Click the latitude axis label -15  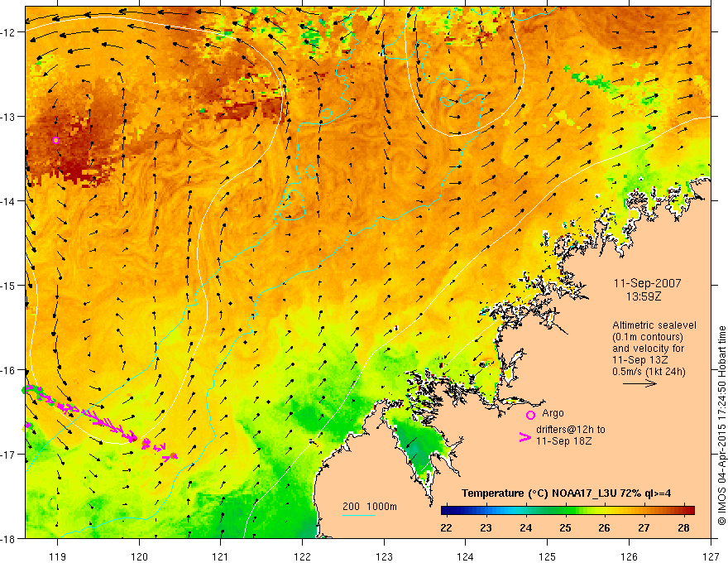point(9,285)
